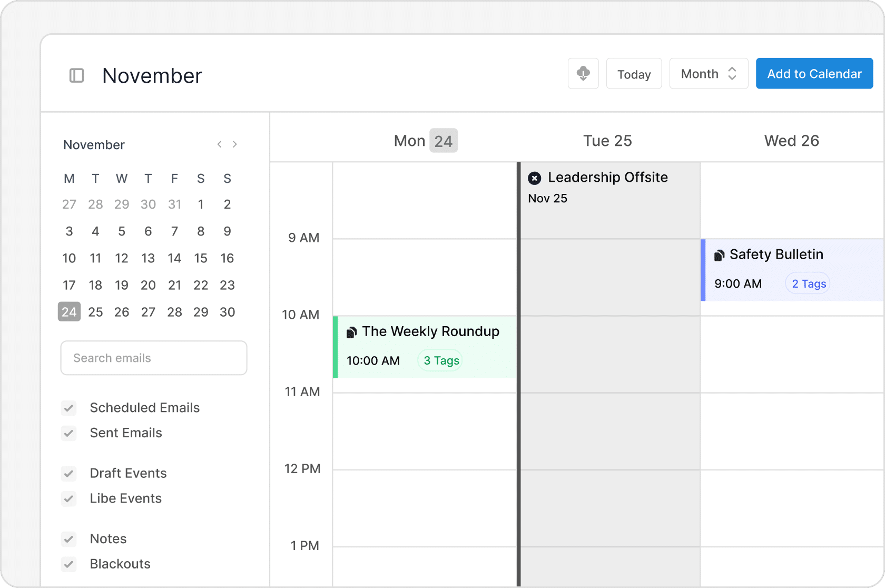Click The Weekly Roundup document icon
The image size is (885, 588).
(x=351, y=332)
